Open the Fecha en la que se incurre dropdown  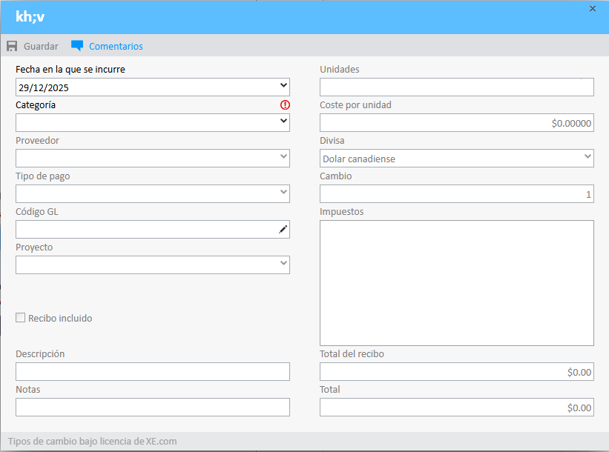pos(284,87)
